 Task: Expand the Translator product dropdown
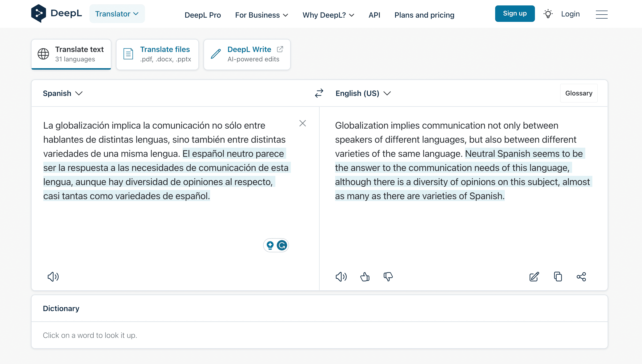point(117,14)
